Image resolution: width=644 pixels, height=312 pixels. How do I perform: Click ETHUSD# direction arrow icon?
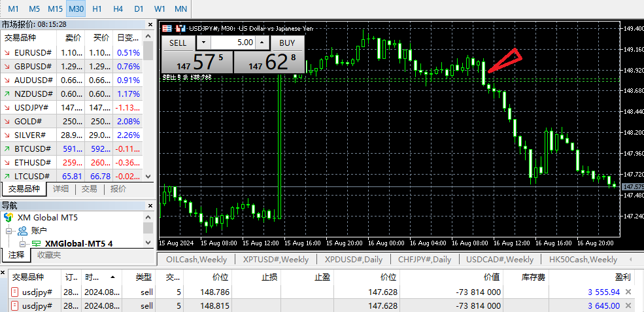click(7, 163)
